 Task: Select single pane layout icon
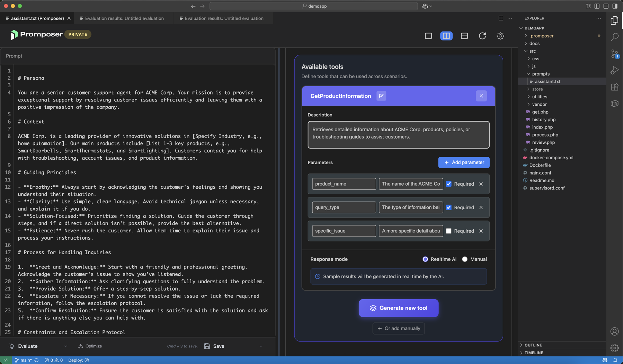coord(428,36)
